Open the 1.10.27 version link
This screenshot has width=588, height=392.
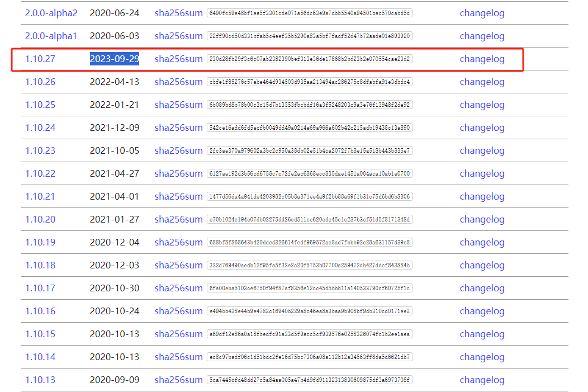click(40, 59)
